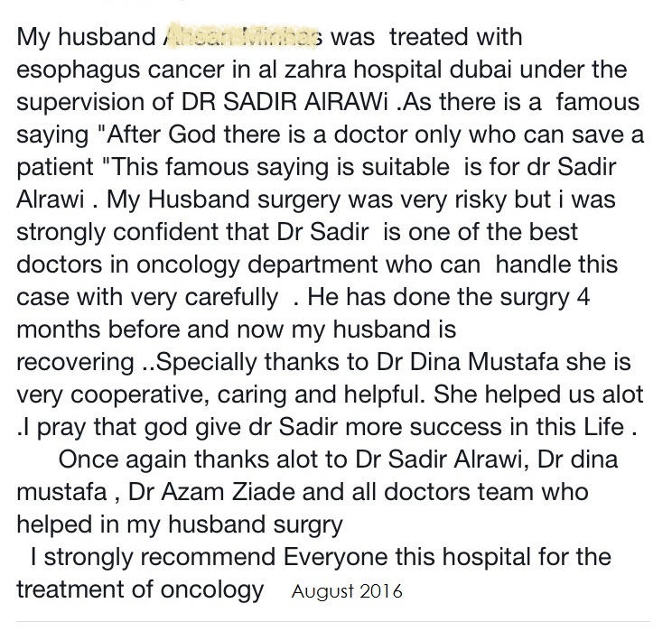The width and height of the screenshot is (672, 631).
Task: Click the words 'cooperative, caring and helpful'
Action: [246, 395]
